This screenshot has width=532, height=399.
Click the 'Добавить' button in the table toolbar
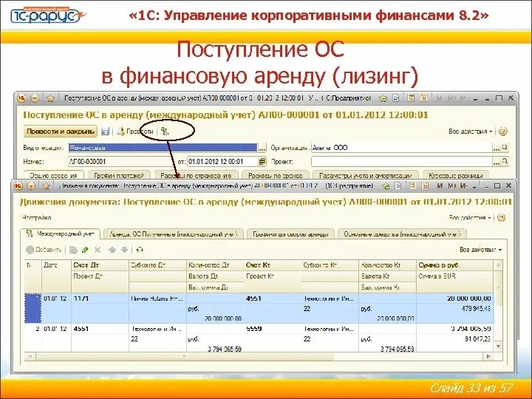44,250
